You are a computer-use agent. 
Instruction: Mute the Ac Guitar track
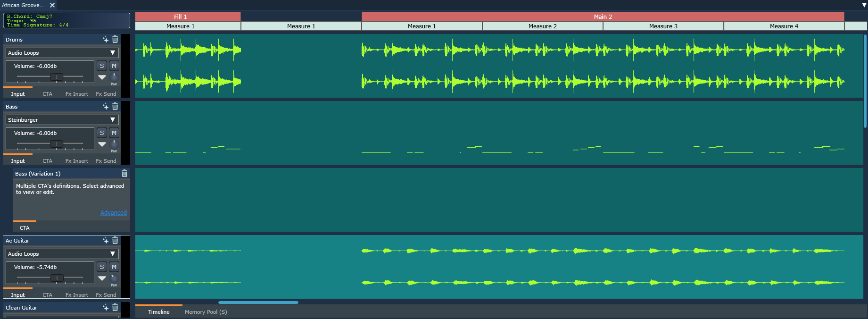click(114, 267)
